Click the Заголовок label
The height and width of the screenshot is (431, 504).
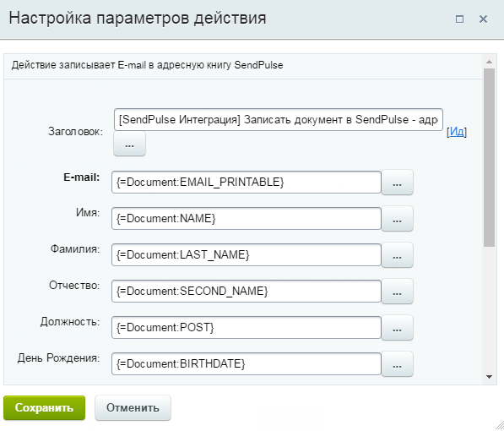(x=75, y=132)
